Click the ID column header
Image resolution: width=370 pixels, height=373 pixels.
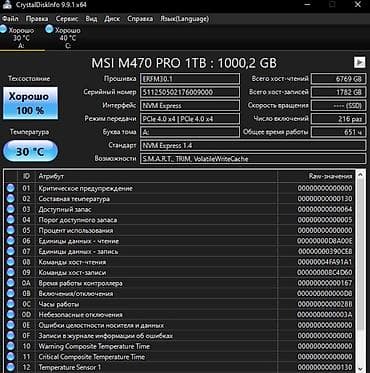tap(26, 176)
